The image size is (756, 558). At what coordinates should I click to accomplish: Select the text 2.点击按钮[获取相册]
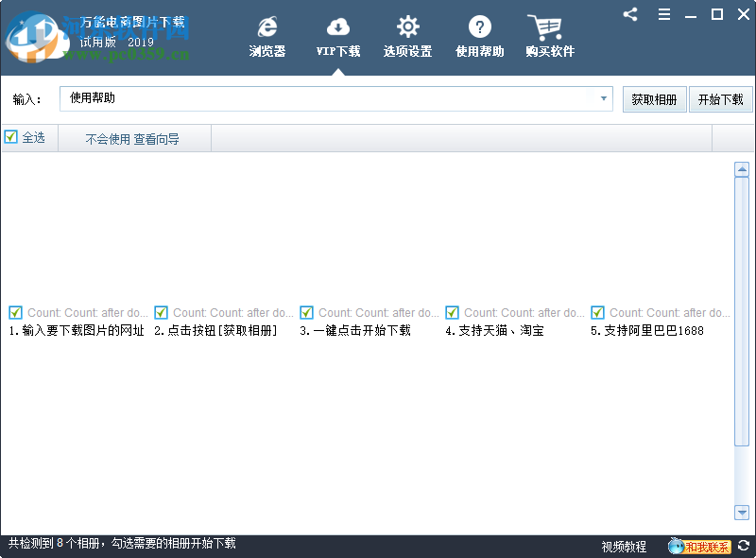click(215, 331)
